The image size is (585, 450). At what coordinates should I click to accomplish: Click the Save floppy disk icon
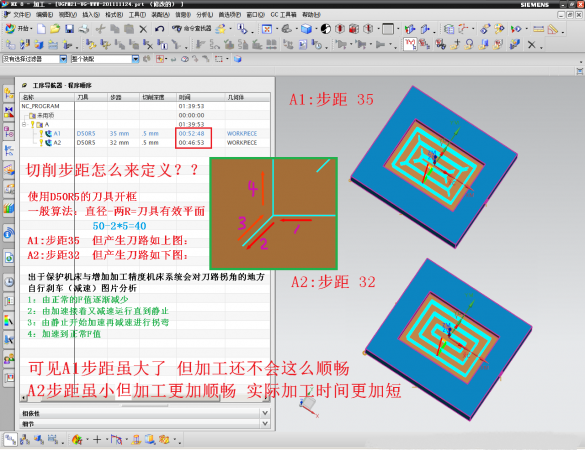coord(69,29)
